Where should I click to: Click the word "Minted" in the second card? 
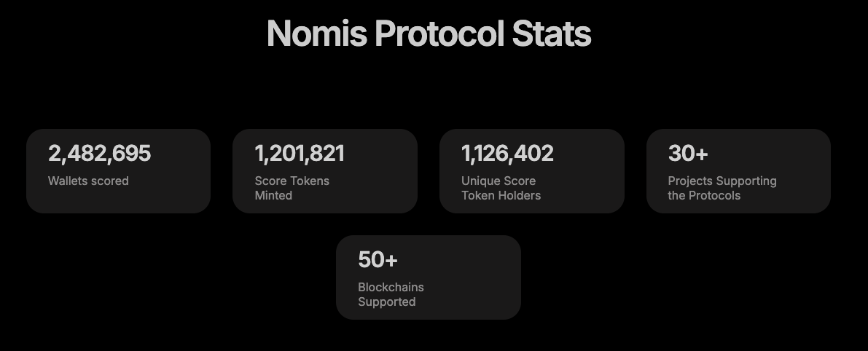273,195
